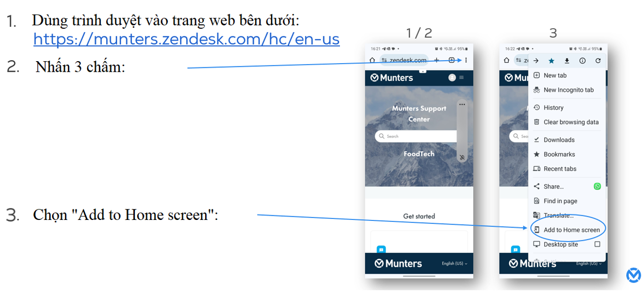Image resolution: width=644 pixels, height=295 pixels.
Task: Expand the floating panel's three-dot handle
Action: click(462, 104)
